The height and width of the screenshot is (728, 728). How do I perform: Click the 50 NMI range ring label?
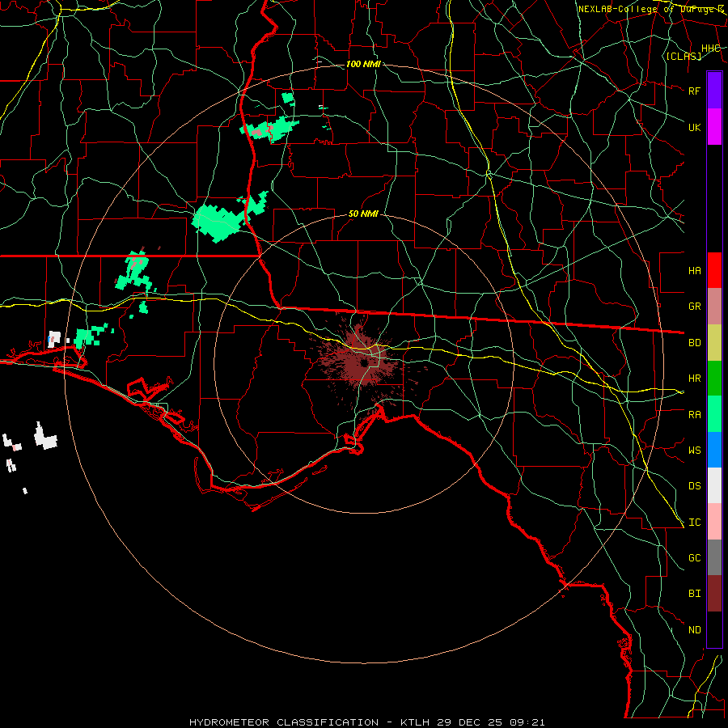tap(363, 214)
